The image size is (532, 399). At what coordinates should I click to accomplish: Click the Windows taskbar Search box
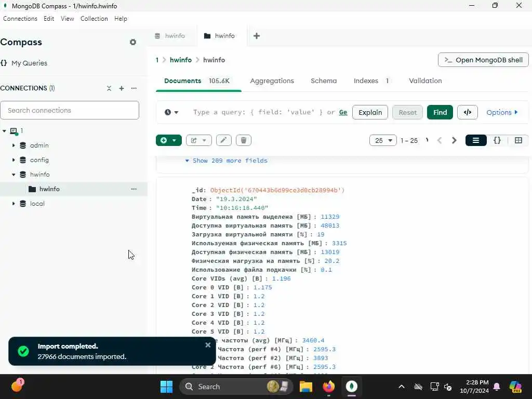coord(236,387)
